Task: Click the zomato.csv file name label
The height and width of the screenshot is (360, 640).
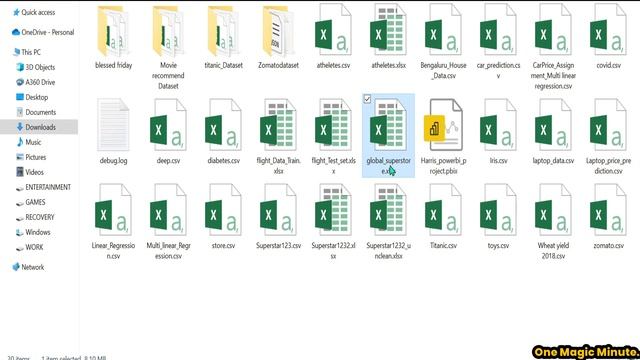Action: [x=609, y=246]
